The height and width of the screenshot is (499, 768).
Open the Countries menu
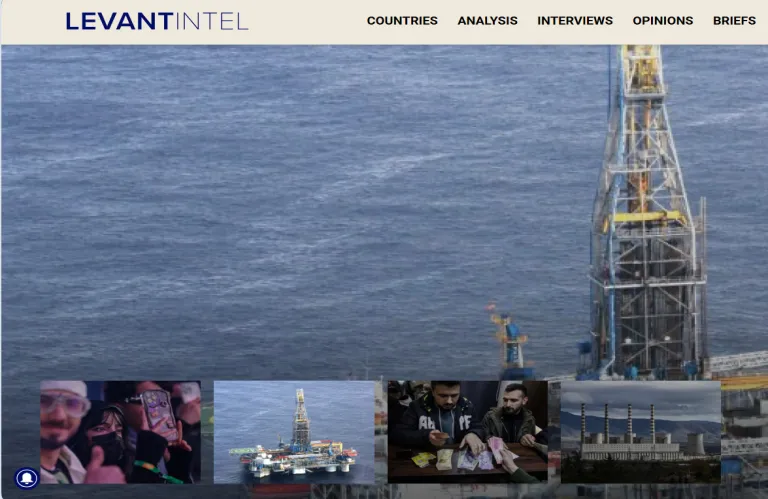click(x=402, y=21)
